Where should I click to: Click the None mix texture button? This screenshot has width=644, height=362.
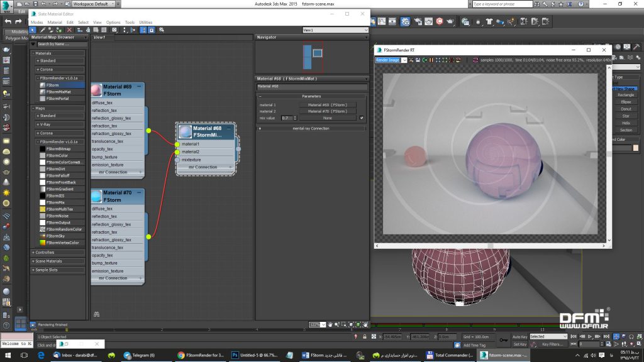click(327, 118)
